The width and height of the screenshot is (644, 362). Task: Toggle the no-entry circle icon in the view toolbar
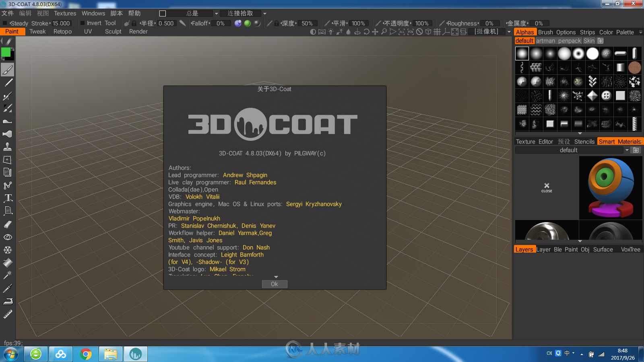coord(419,32)
